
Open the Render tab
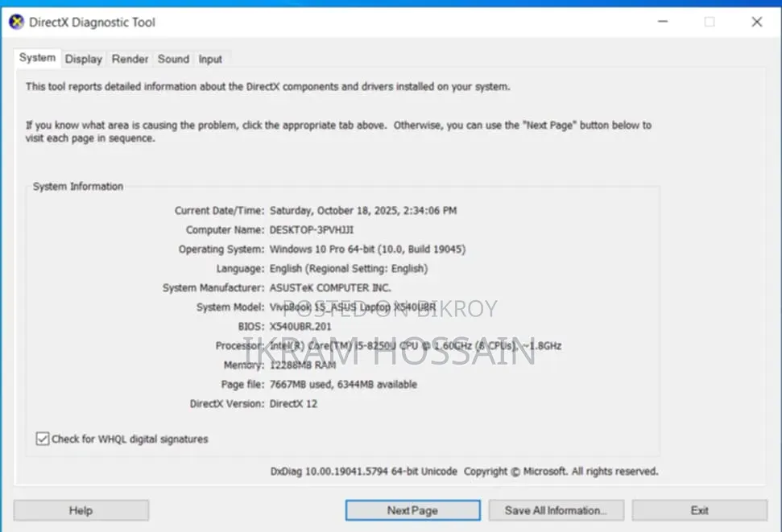[130, 59]
